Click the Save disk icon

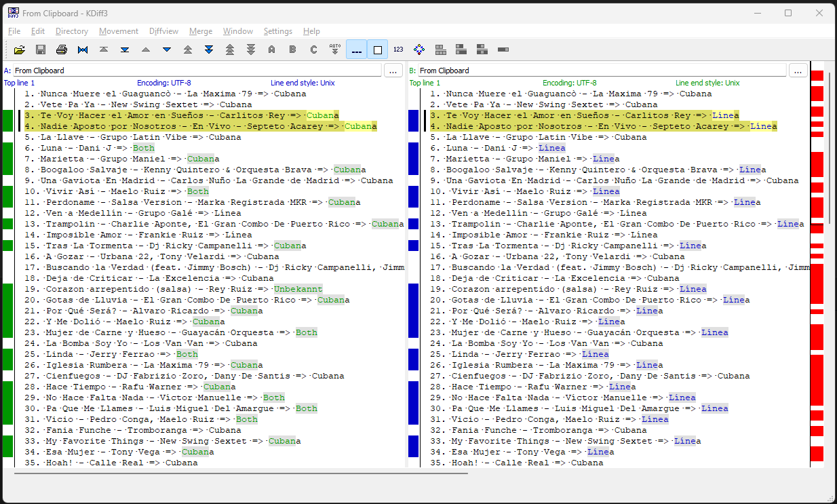click(41, 50)
